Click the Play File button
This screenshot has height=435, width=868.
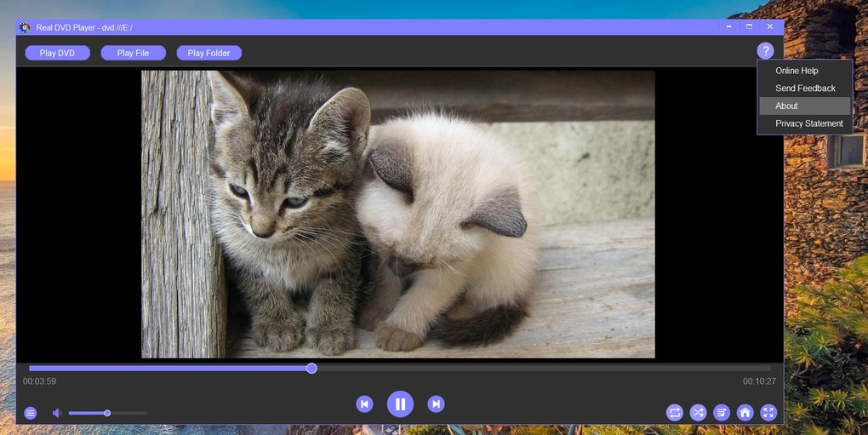tap(133, 53)
